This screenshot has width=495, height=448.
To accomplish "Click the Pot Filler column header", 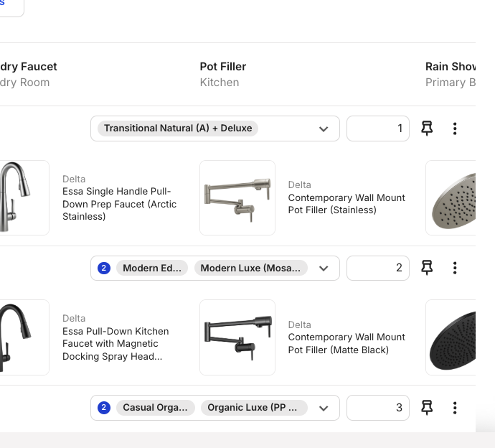I will [x=223, y=67].
